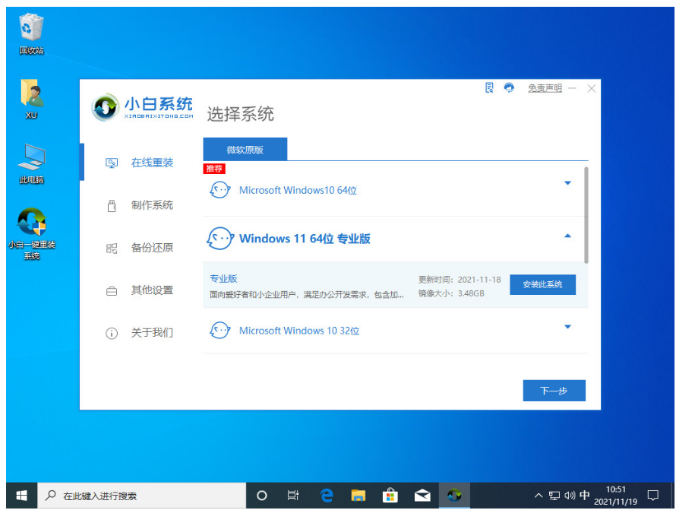The height and width of the screenshot is (513, 681).
Task: Click the customer service headset icon
Action: pos(509,89)
